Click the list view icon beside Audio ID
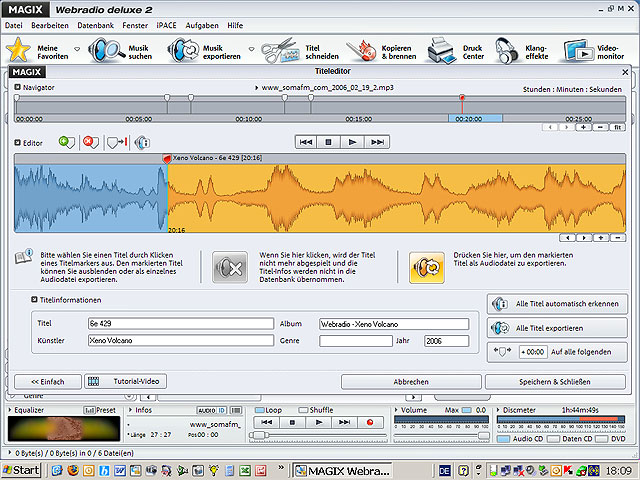The width and height of the screenshot is (640, 480). [x=236, y=410]
